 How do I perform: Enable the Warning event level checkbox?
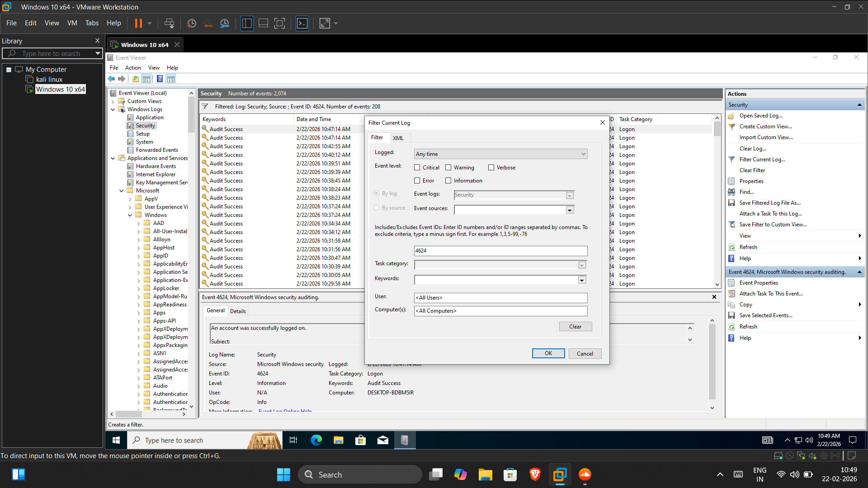[448, 168]
